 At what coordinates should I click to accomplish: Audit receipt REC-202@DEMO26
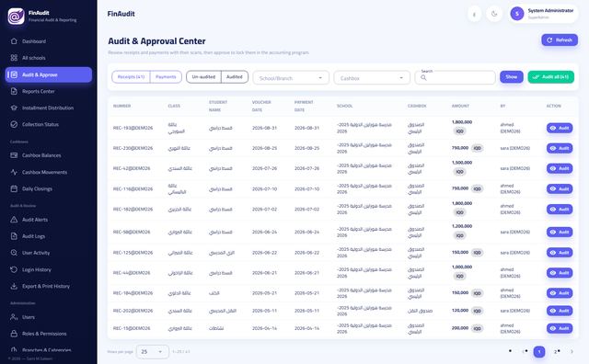click(560, 311)
